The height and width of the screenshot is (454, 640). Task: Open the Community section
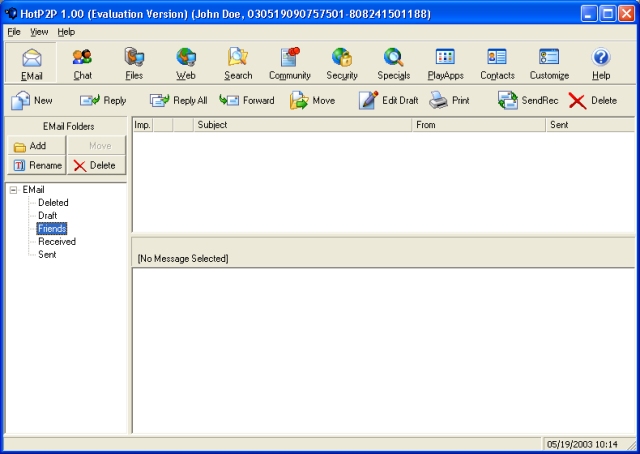pos(290,63)
